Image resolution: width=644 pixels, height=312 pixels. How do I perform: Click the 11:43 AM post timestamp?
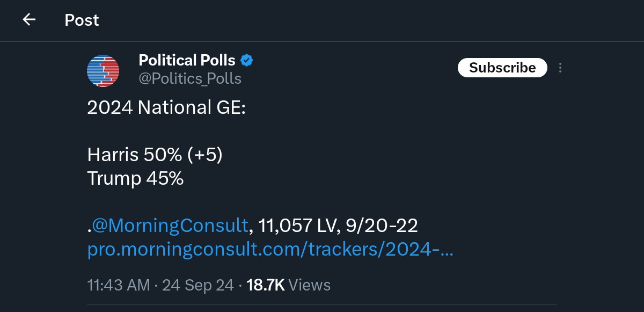(x=119, y=285)
